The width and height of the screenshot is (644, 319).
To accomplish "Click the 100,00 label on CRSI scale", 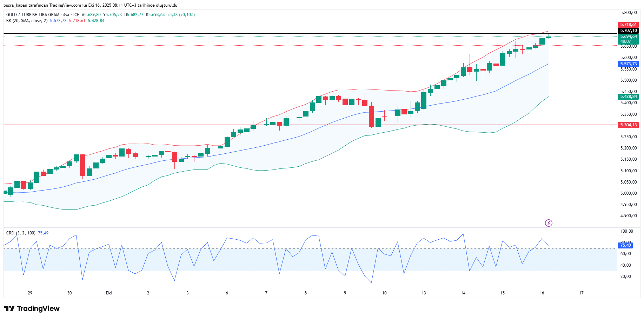I will tap(626, 231).
